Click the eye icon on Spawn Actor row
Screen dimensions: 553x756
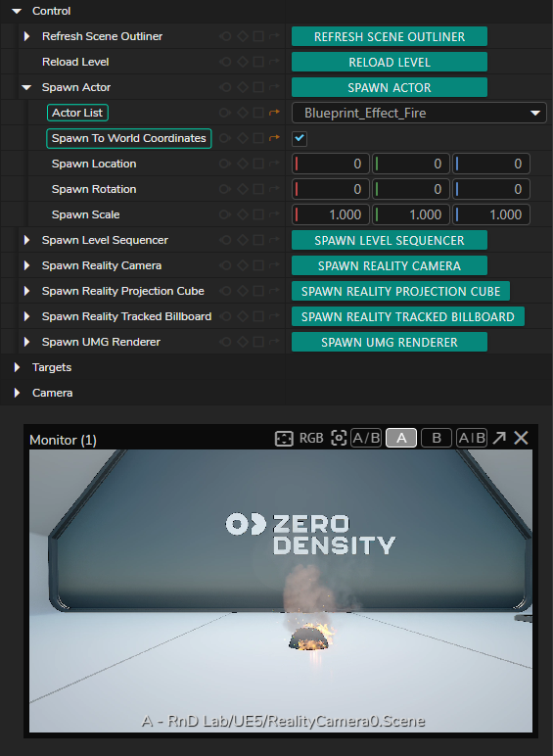pos(225,87)
